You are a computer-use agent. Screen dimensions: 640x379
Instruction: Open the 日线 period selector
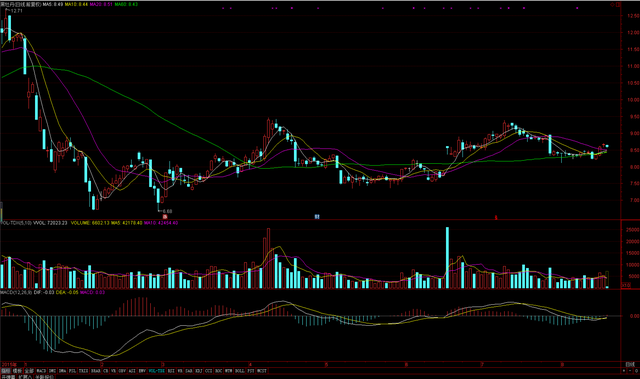click(x=630, y=364)
